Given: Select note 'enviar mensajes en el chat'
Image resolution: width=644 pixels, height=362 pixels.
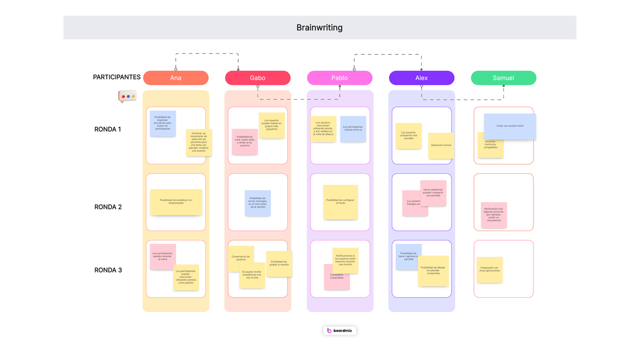Looking at the screenshot, I should [x=258, y=203].
